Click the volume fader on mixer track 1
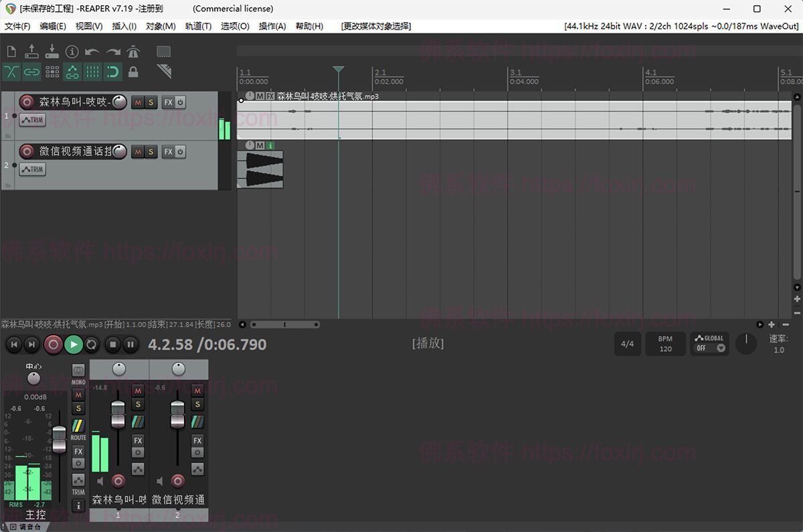Screen dimensions: 803x532 [118, 415]
